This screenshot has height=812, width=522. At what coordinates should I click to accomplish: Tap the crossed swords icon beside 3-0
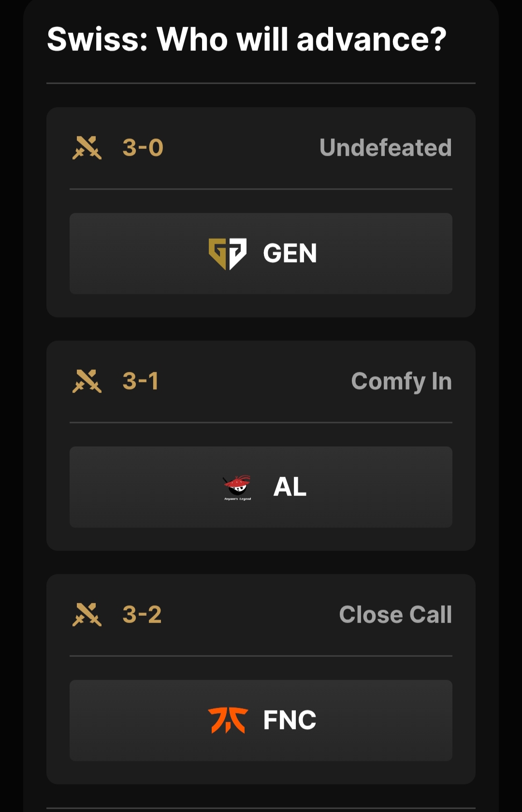(87, 148)
